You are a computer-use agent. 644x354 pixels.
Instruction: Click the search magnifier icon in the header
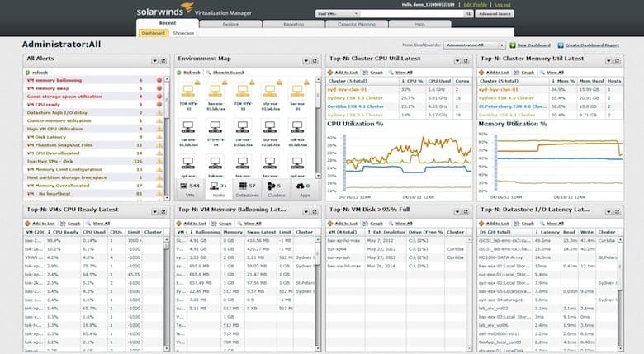click(468, 13)
